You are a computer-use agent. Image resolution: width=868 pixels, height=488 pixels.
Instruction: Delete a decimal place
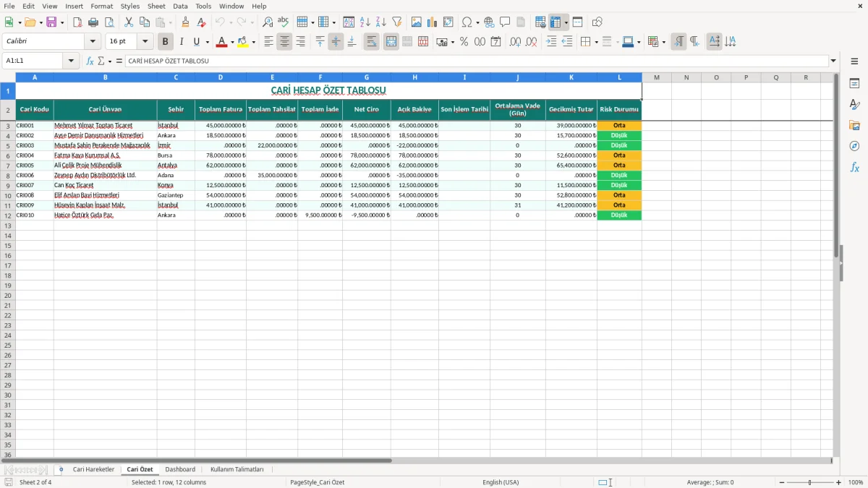click(531, 42)
